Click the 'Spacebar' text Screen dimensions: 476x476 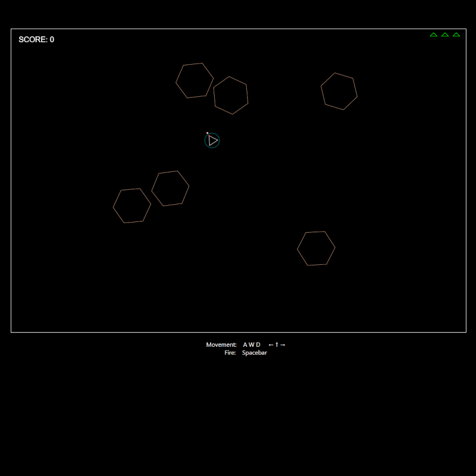click(255, 353)
